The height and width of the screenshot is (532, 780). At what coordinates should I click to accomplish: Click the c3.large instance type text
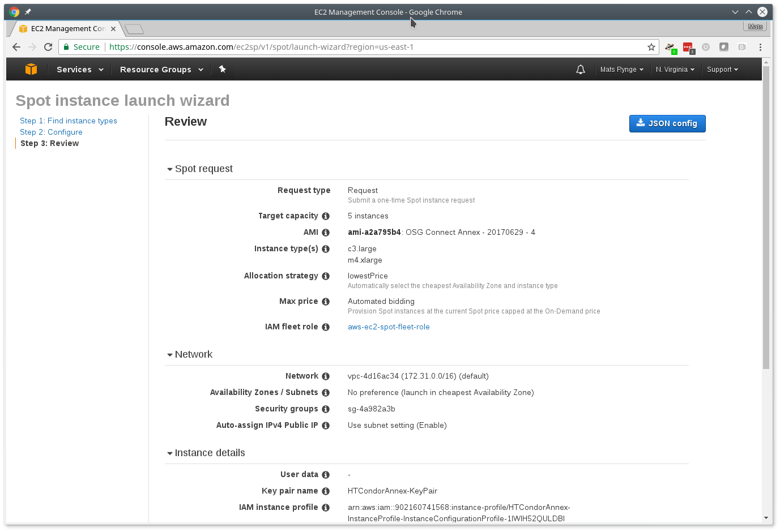[362, 249]
